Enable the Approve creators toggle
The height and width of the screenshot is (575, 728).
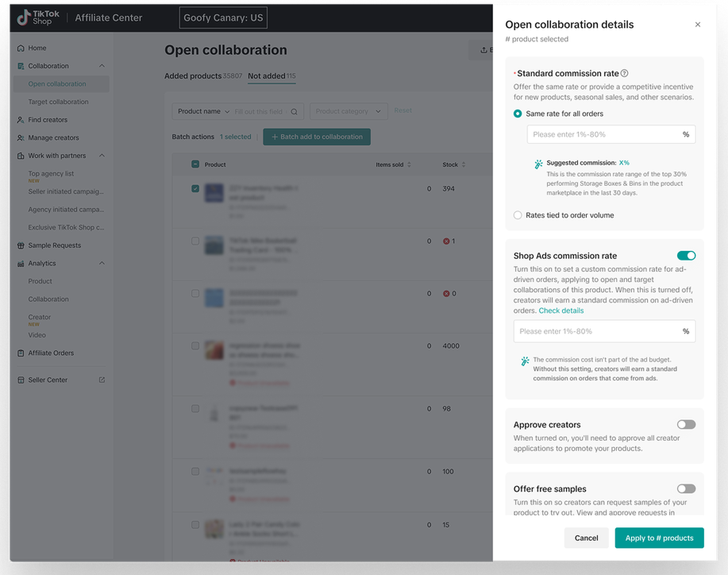[x=686, y=425]
